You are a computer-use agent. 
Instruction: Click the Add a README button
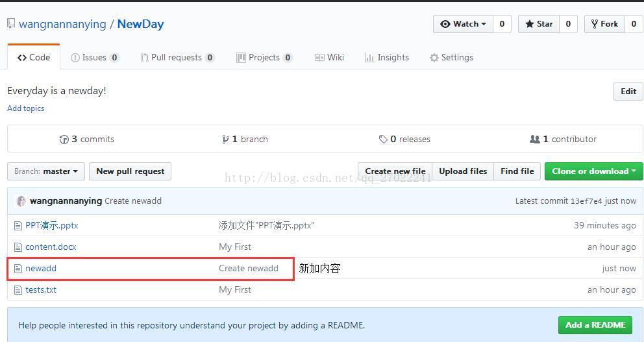[x=595, y=325]
